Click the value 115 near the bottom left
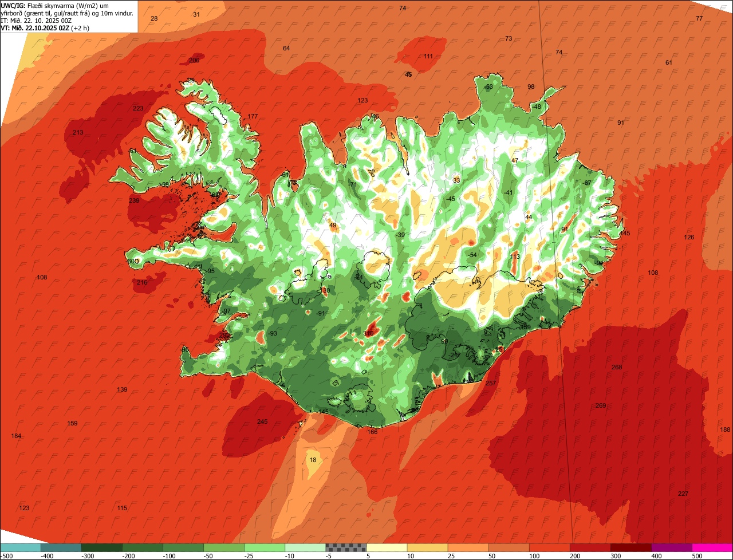The height and width of the screenshot is (560, 733). [x=123, y=508]
